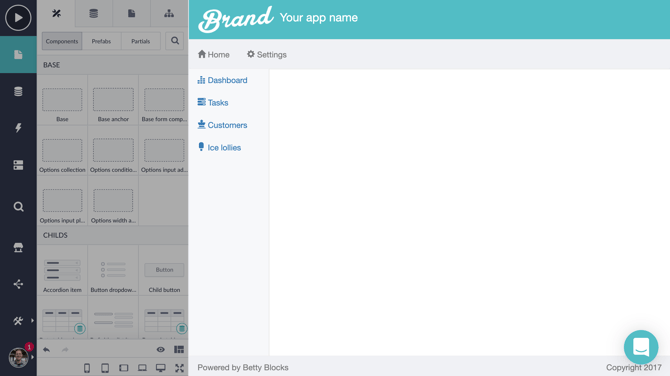
Task: Click the search icon in left sidebar
Action: point(18,207)
